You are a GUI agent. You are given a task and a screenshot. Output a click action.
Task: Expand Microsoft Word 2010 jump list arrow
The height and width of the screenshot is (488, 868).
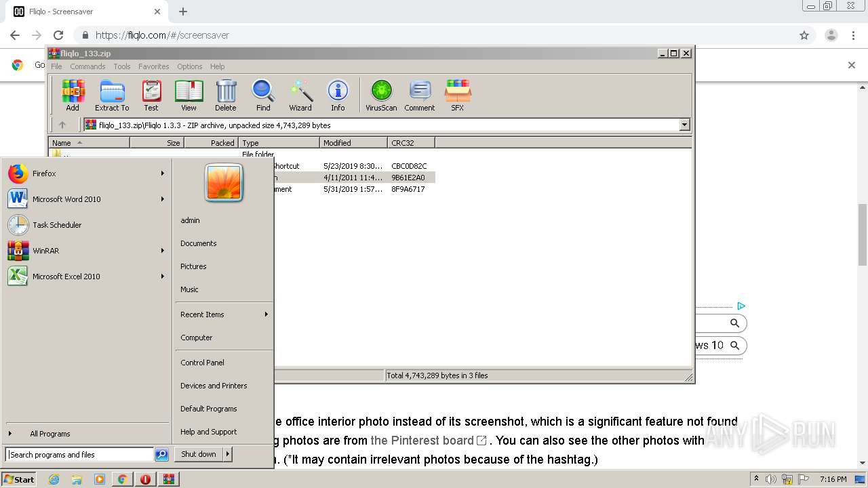click(x=163, y=199)
